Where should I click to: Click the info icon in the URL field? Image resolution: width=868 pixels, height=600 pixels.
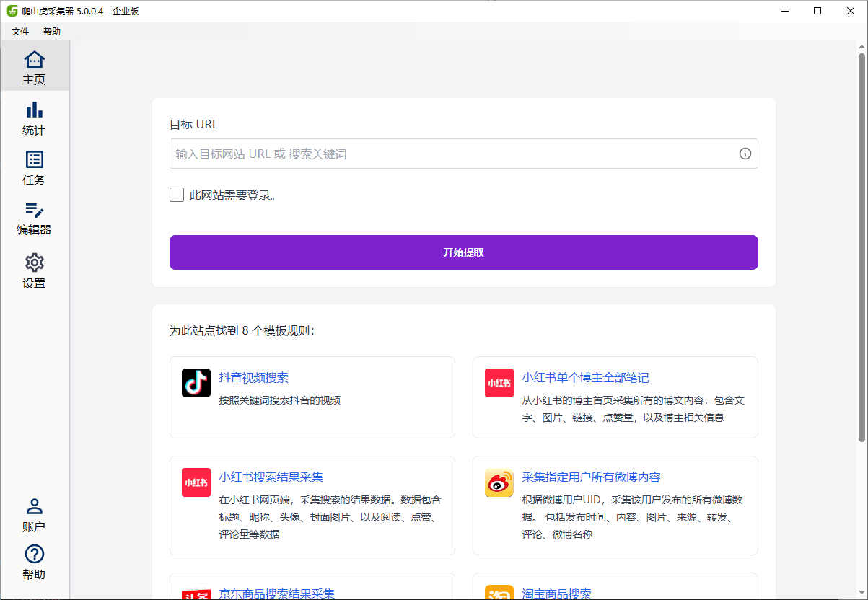[x=745, y=154]
